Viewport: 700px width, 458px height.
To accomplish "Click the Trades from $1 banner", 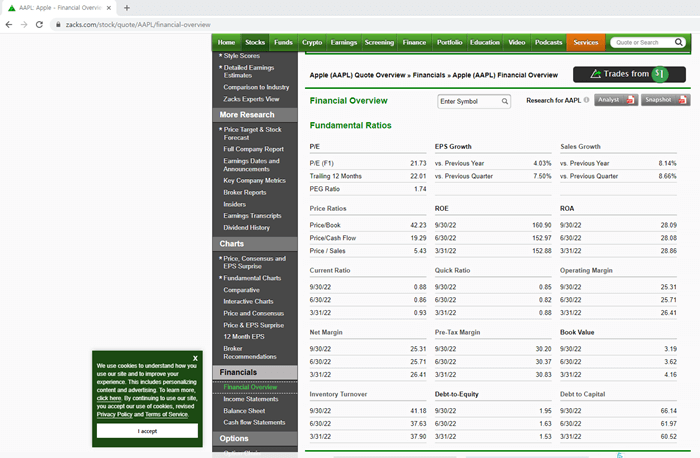I will [629, 74].
